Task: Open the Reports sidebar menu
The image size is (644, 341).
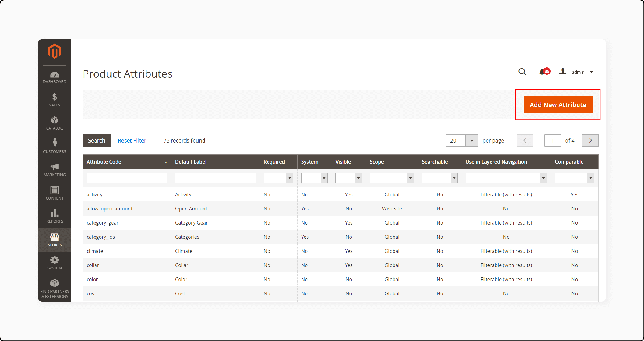Action: 54,216
